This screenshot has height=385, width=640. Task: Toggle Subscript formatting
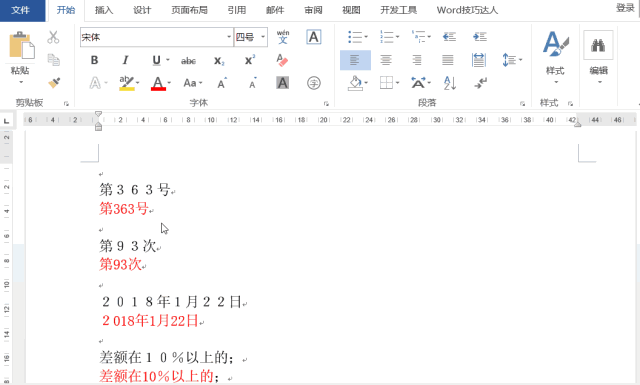click(219, 61)
